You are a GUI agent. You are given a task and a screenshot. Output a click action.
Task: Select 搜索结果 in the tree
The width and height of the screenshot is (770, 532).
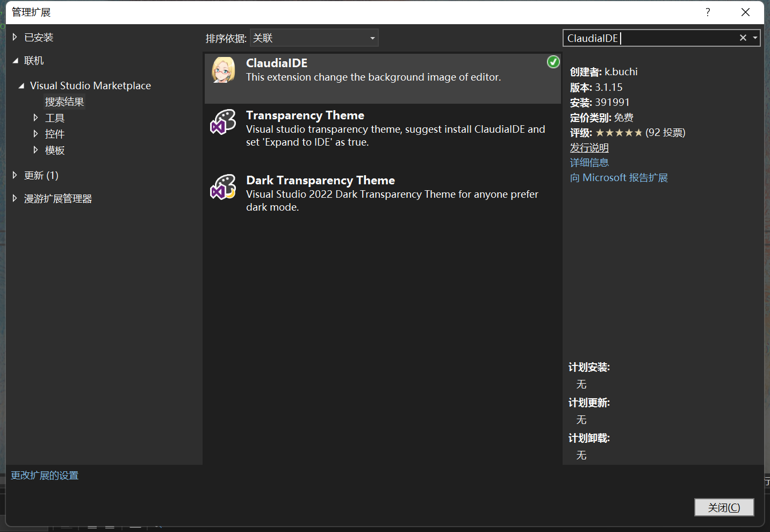pos(64,102)
